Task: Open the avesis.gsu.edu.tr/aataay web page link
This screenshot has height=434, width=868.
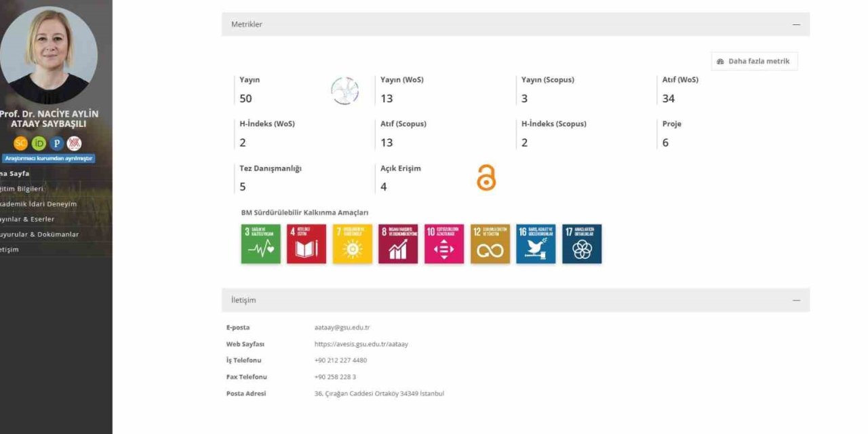Action: point(361,344)
